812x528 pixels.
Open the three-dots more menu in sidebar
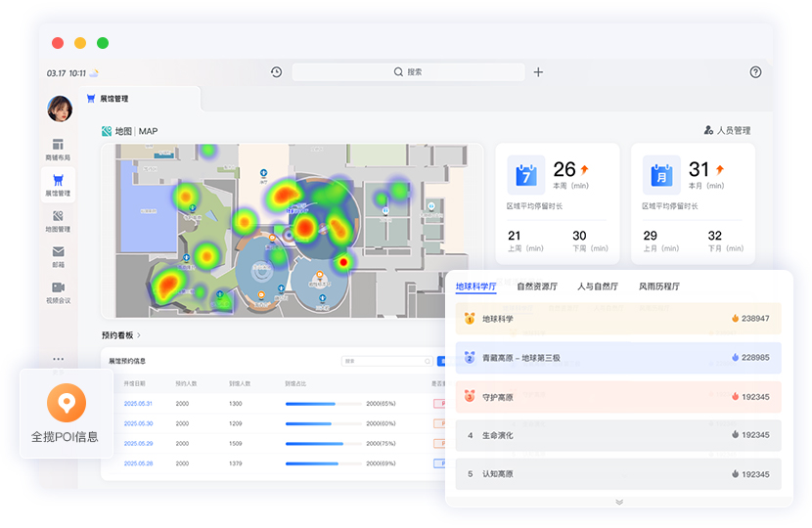pos(58,359)
